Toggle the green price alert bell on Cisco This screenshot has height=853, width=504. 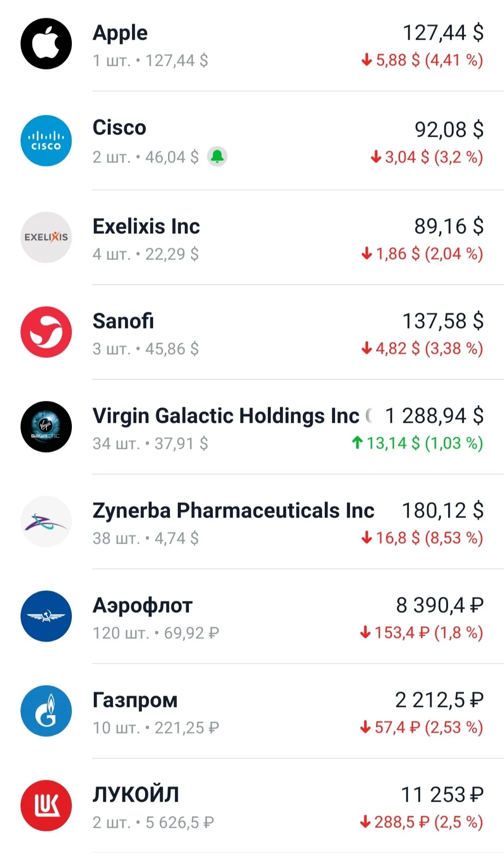217,156
